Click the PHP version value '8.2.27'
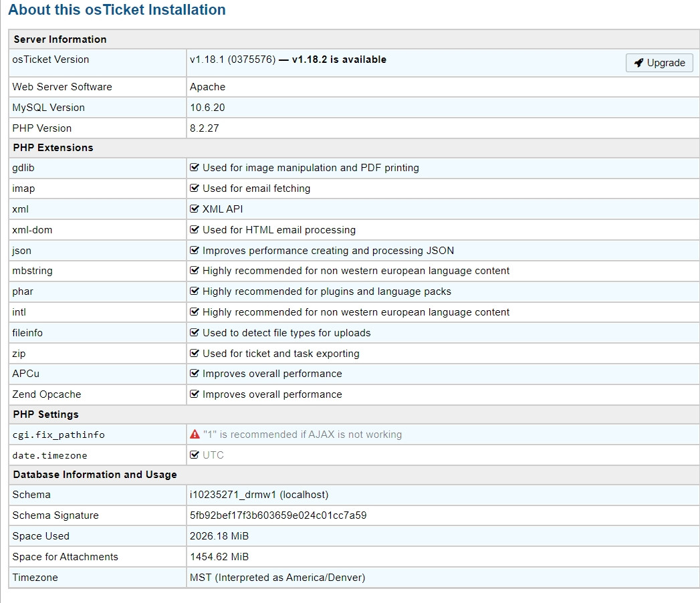 coord(204,128)
